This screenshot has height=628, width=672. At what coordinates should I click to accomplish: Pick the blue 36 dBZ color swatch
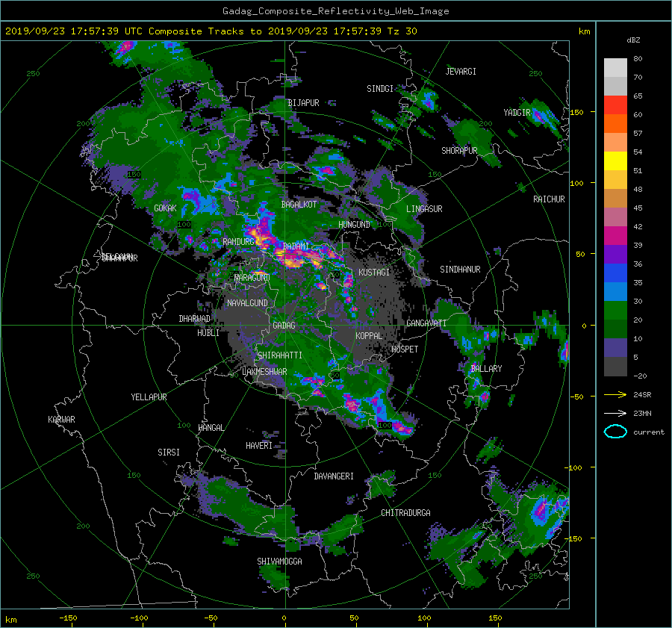(615, 273)
